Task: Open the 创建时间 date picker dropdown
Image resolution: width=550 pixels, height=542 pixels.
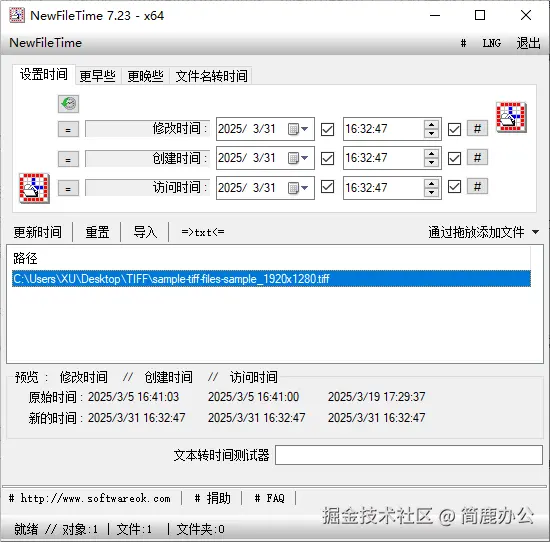Action: coord(298,158)
